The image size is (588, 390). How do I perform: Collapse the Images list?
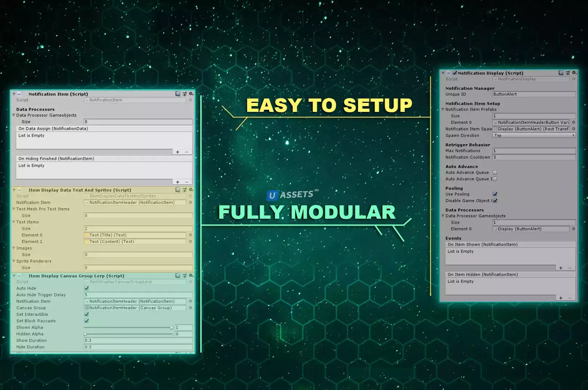coord(14,248)
